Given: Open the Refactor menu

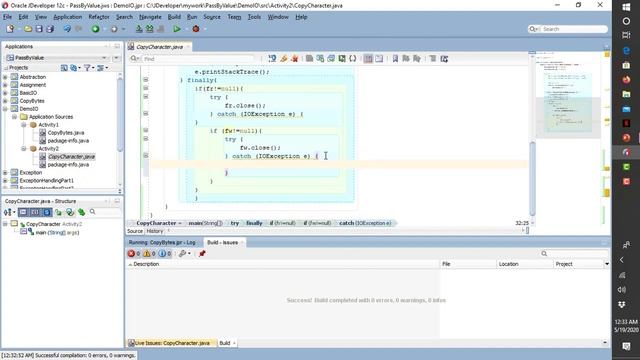Looking at the screenshot, I should (99, 17).
